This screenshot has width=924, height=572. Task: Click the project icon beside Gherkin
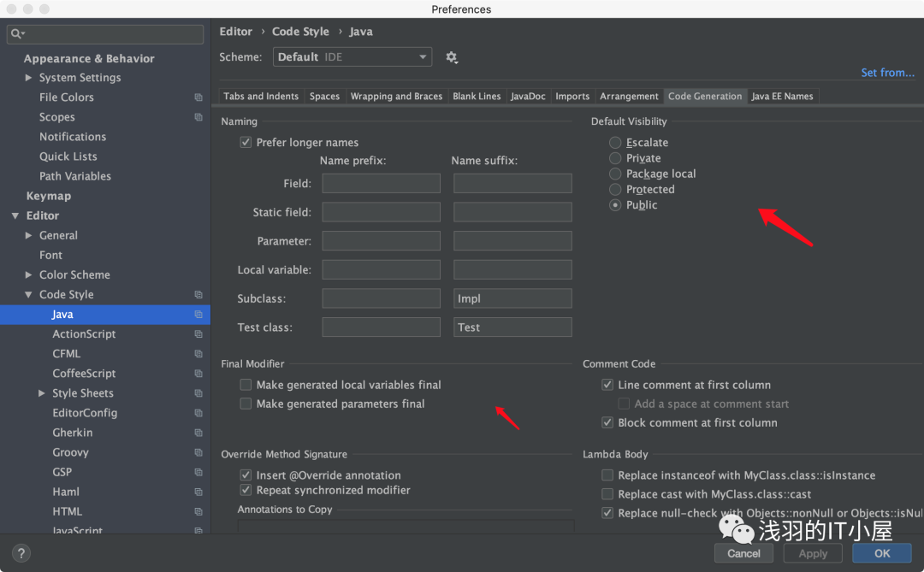[198, 433]
